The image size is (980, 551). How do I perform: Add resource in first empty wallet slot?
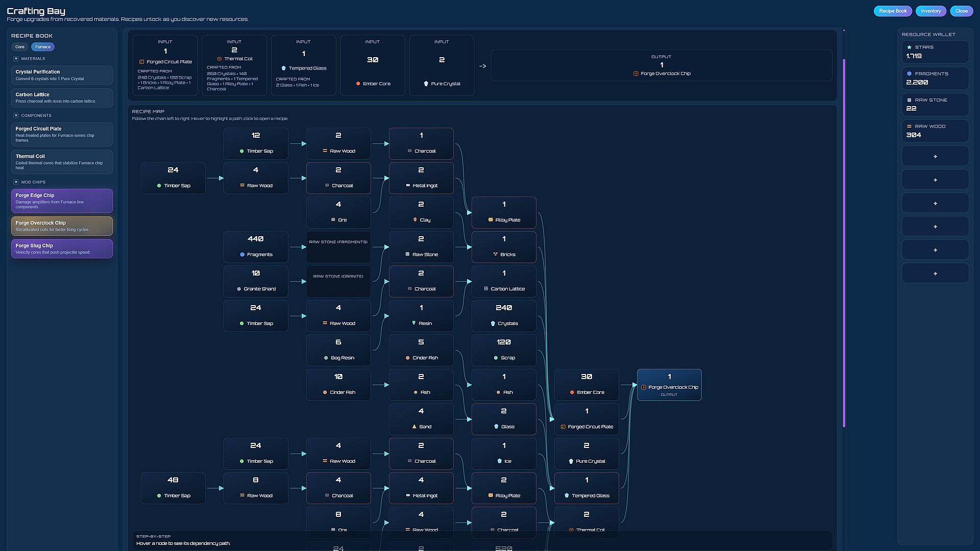(x=935, y=157)
